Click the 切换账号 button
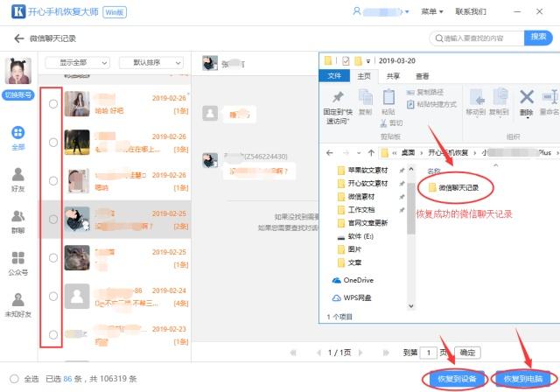Screen dimensions: 560x392 [17, 95]
